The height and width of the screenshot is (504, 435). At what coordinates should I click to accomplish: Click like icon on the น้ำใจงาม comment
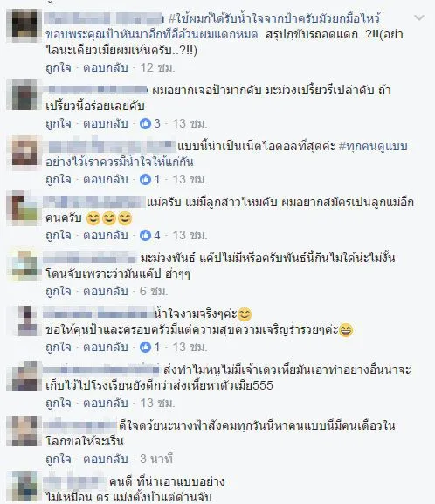tap(145, 347)
